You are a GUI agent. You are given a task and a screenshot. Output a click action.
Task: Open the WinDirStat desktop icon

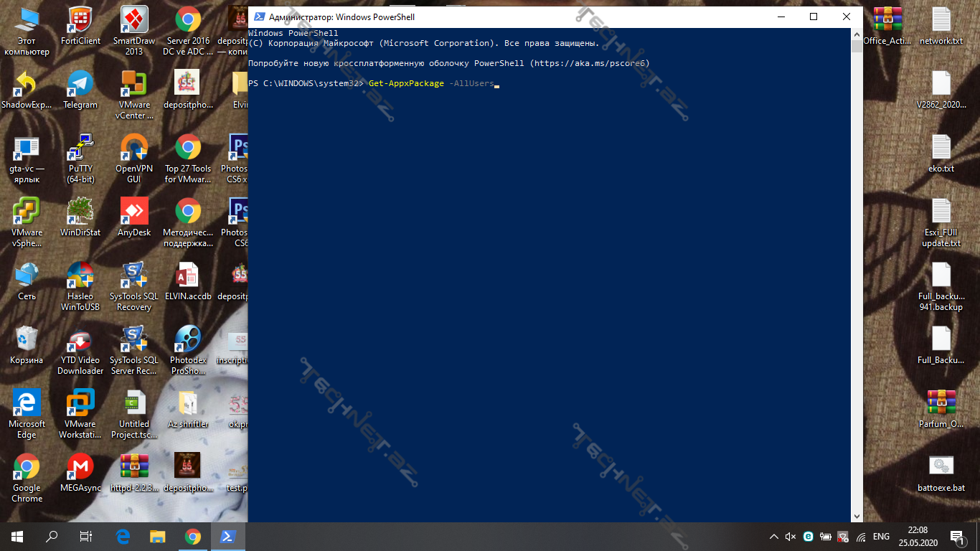tap(80, 212)
